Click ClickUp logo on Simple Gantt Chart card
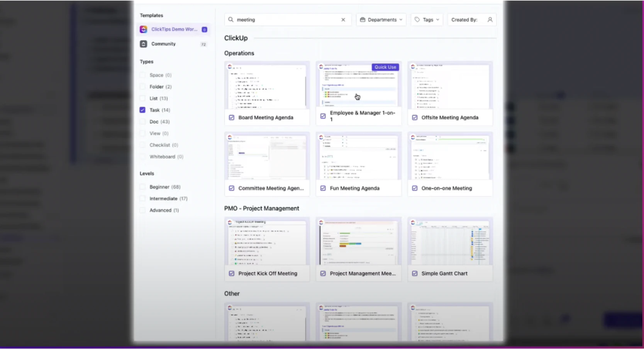Image resolution: width=644 pixels, height=350 pixels. click(413, 222)
